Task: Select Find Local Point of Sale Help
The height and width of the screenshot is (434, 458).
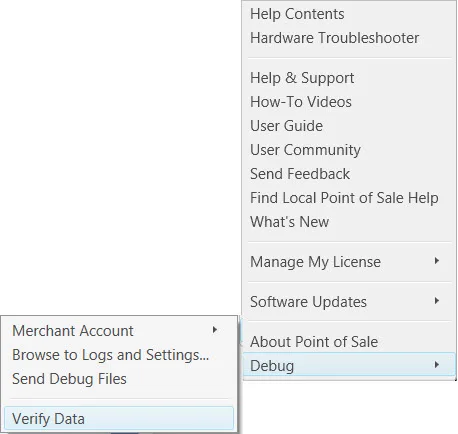Action: (349, 198)
